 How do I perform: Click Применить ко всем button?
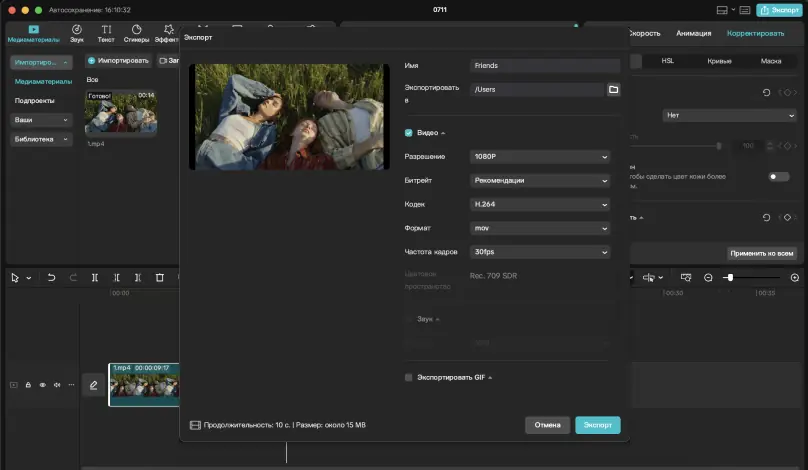point(762,254)
